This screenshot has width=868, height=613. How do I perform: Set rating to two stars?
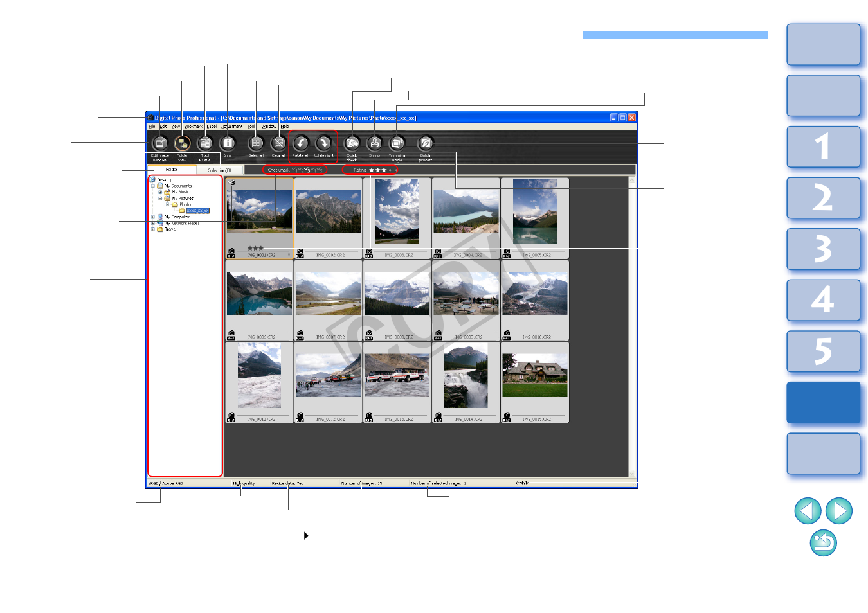[x=378, y=170]
